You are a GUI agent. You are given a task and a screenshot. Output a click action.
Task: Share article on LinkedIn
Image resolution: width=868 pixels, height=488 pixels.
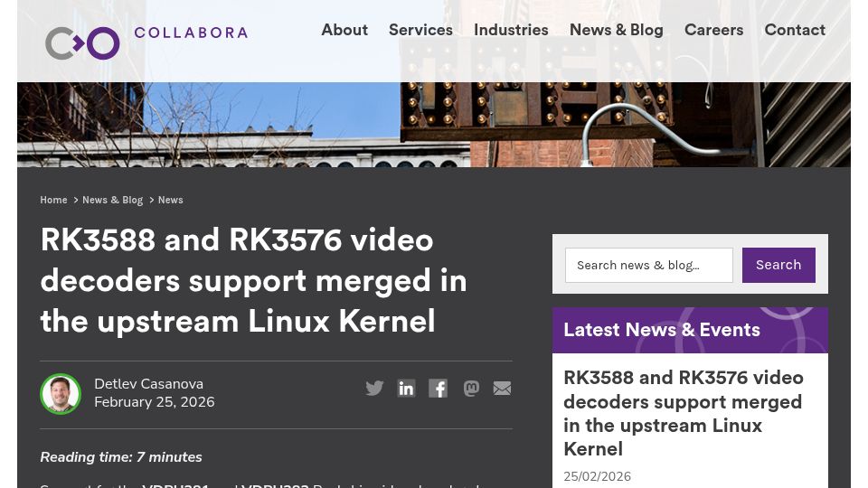pos(406,389)
